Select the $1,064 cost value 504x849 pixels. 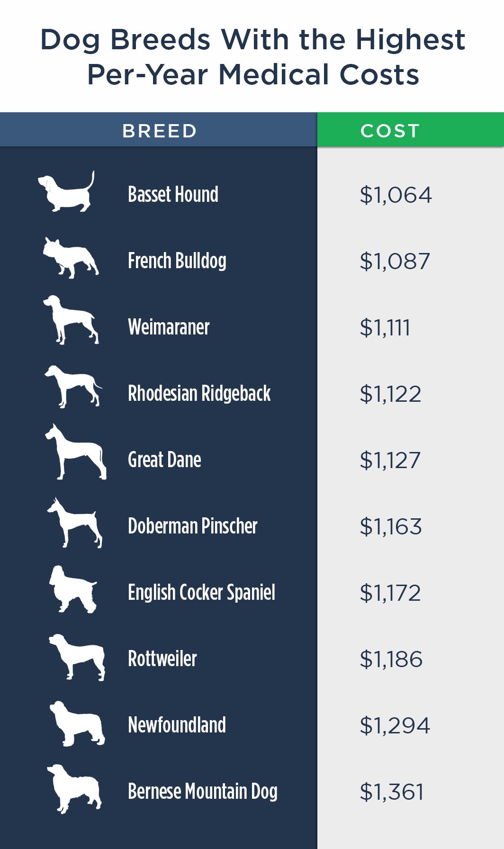click(396, 195)
